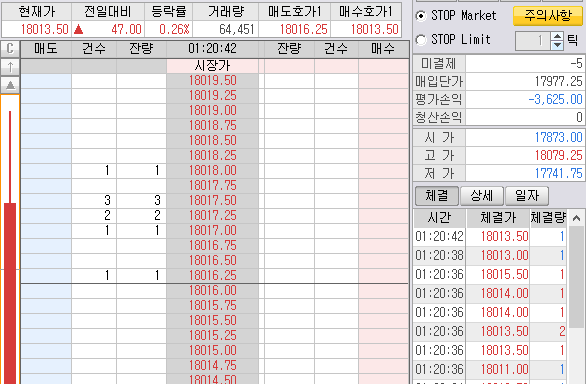Open the 주의사항 notice button
Screen dimensions: 586x384
coord(548,16)
